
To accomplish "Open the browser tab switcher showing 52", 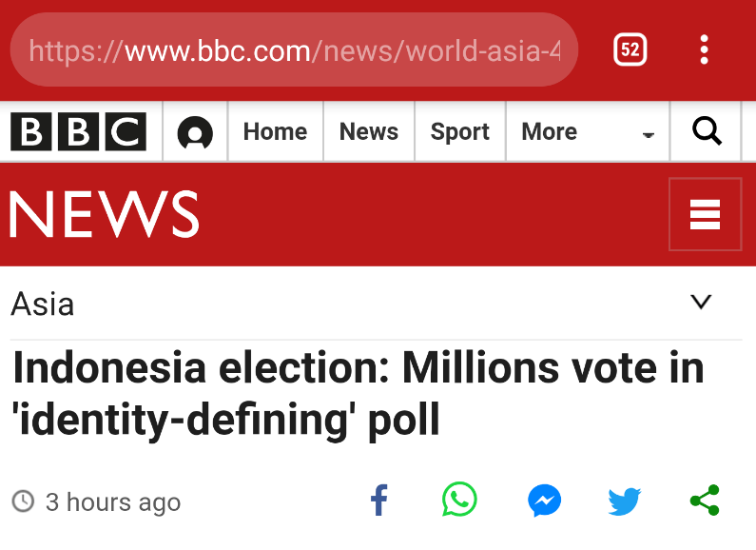I will tap(630, 49).
